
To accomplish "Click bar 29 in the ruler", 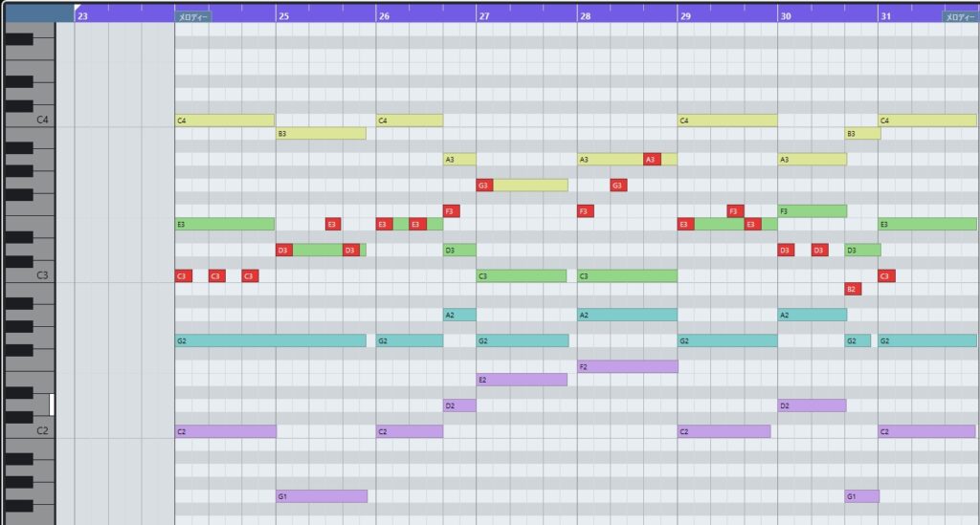I will pyautogui.click(x=685, y=16).
